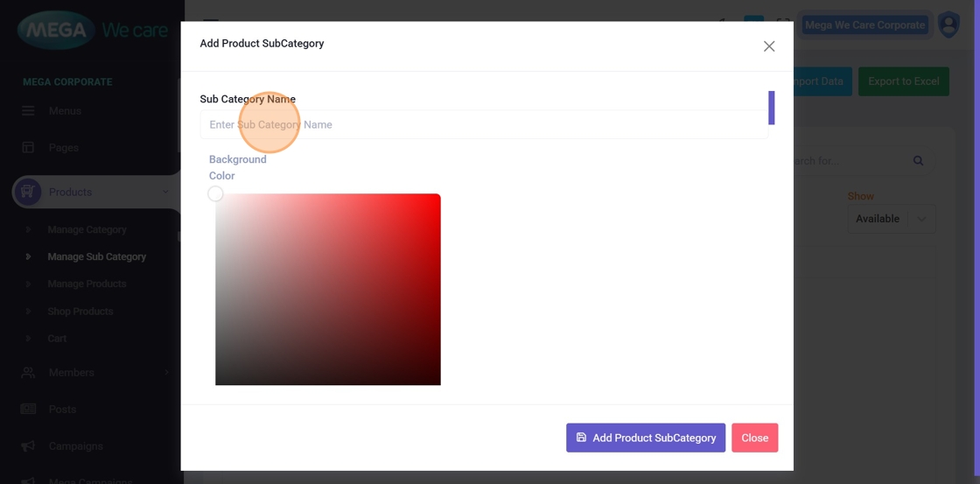Click the Posts newspaper icon
Screen dimensions: 980x484
click(x=28, y=410)
